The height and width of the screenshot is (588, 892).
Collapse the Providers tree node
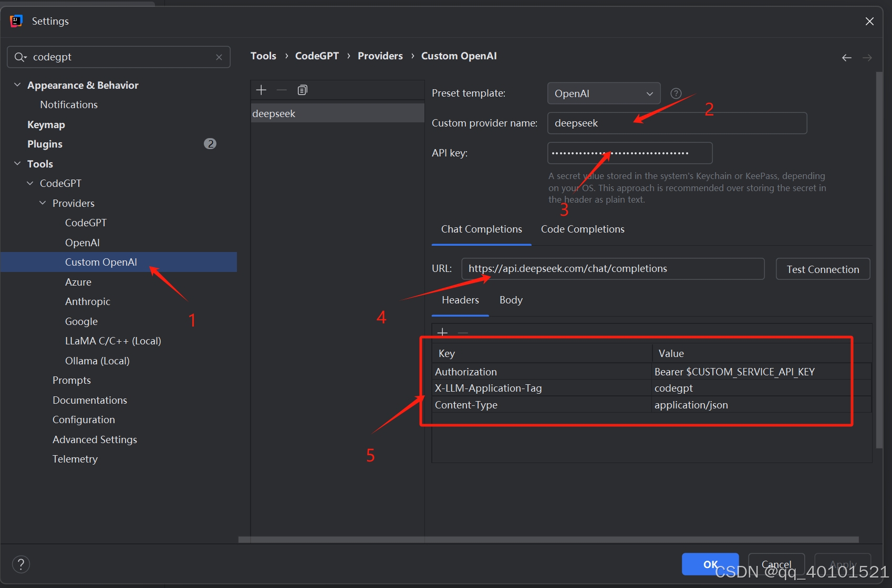coord(43,203)
